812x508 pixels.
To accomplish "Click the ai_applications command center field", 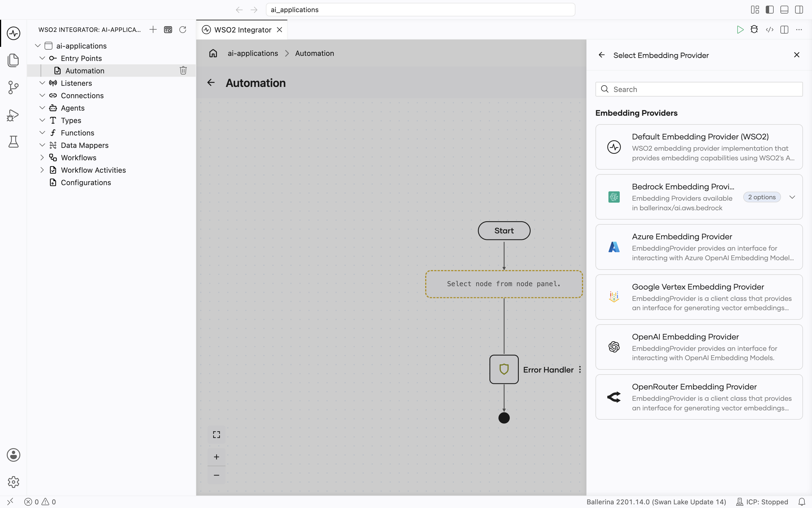I will click(420, 10).
